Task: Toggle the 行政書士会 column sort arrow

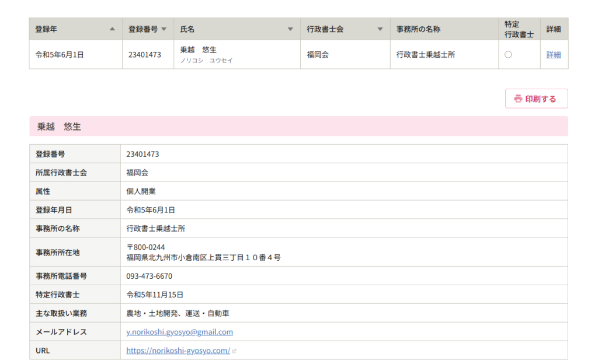Action: (380, 29)
